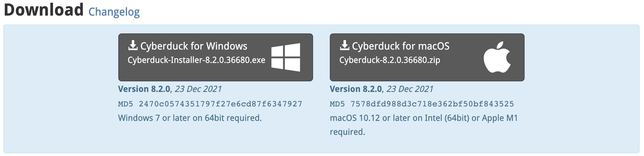Download Cyberduck-8.2.0.36680.zip file
The image size is (644, 156).
click(x=390, y=60)
